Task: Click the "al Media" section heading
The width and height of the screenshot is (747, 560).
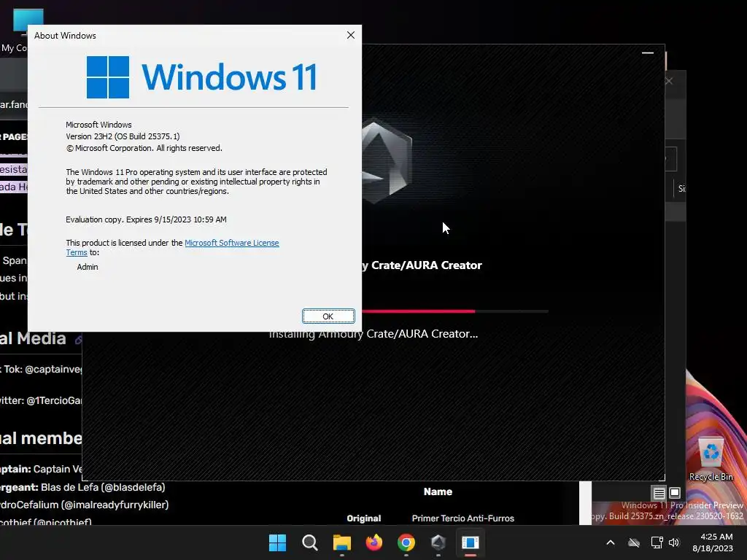Action: point(33,338)
